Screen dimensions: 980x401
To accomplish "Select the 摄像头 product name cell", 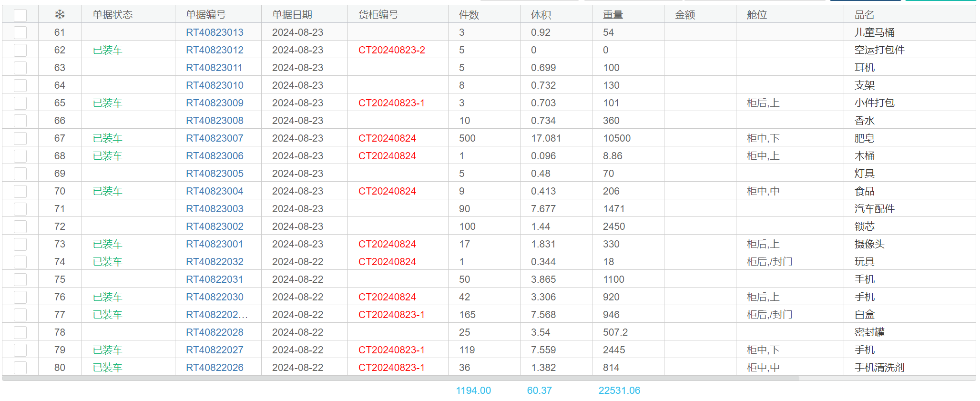I will pos(869,244).
